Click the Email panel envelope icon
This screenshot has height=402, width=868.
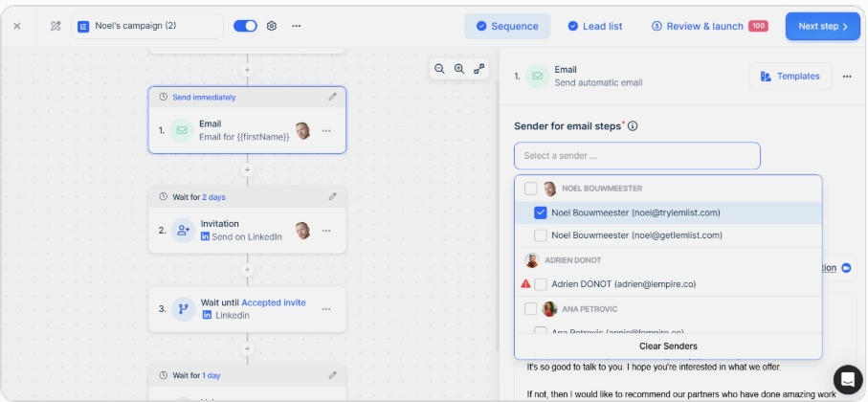[x=537, y=77]
